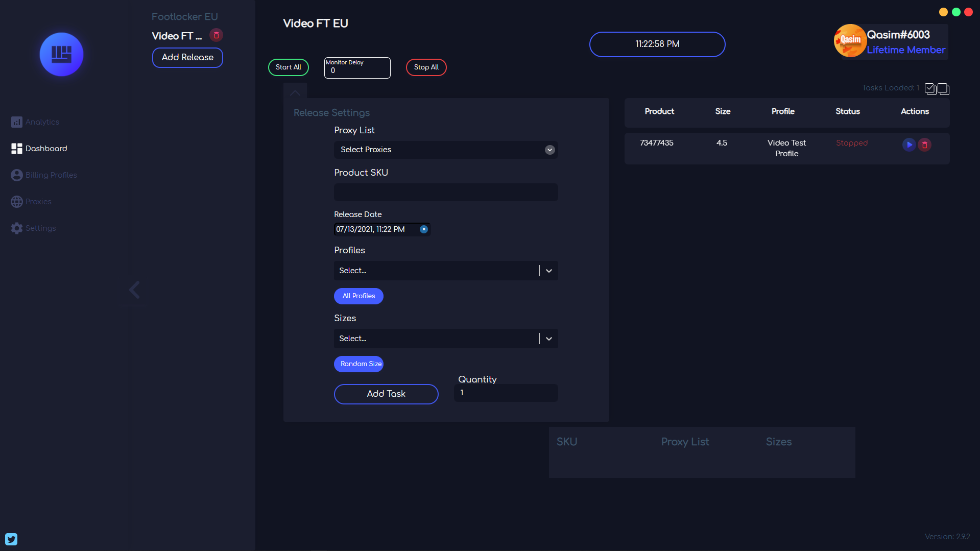Toggle Random Size option
This screenshot has width=980, height=551.
(358, 364)
